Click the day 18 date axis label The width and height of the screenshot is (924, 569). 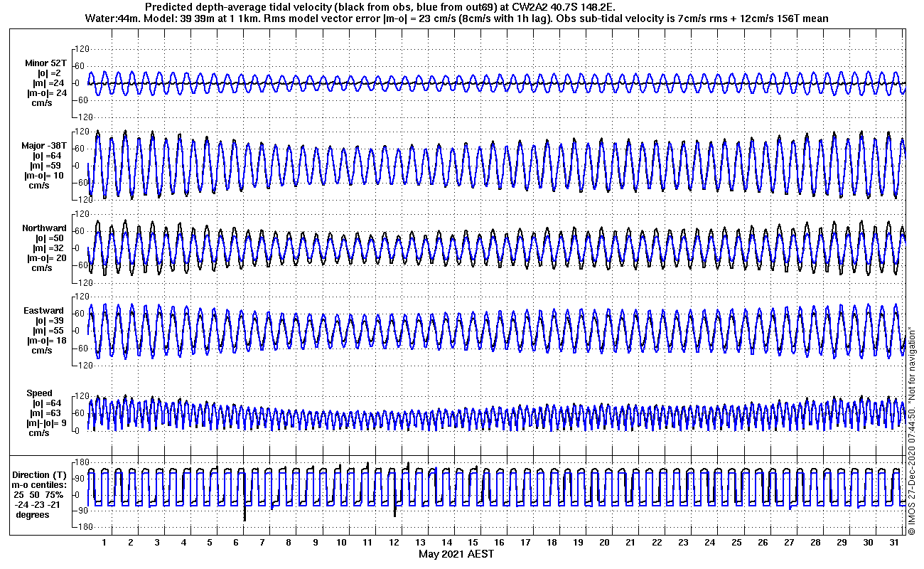pyautogui.click(x=552, y=543)
